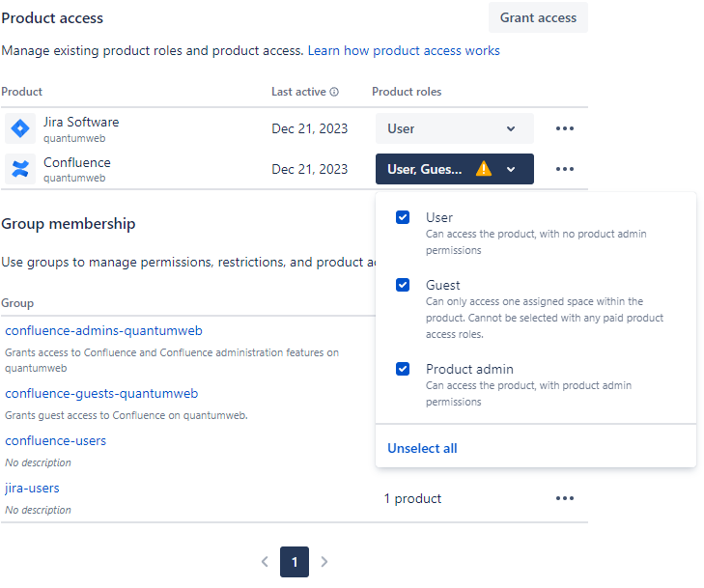Open Jira Software User role dropdown
Viewport: 704px width, 588px height.
pyautogui.click(x=455, y=128)
